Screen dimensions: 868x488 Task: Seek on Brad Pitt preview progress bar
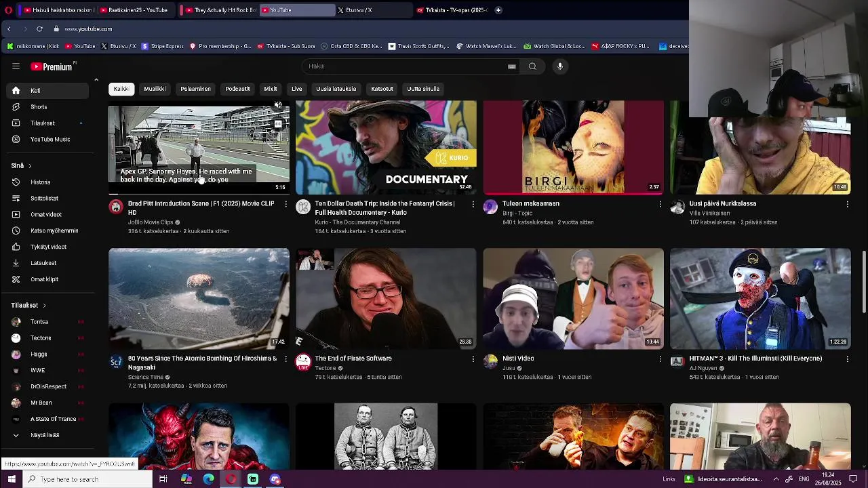click(199, 195)
